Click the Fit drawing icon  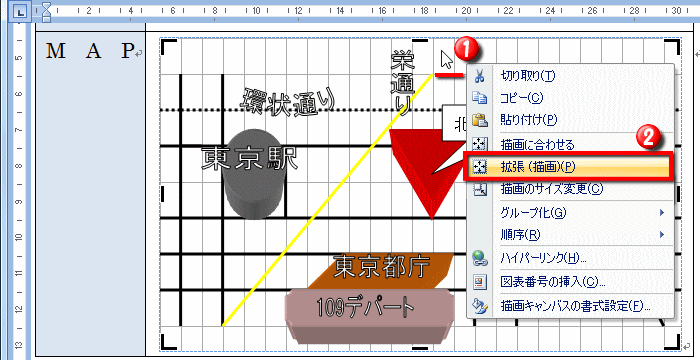click(x=479, y=144)
